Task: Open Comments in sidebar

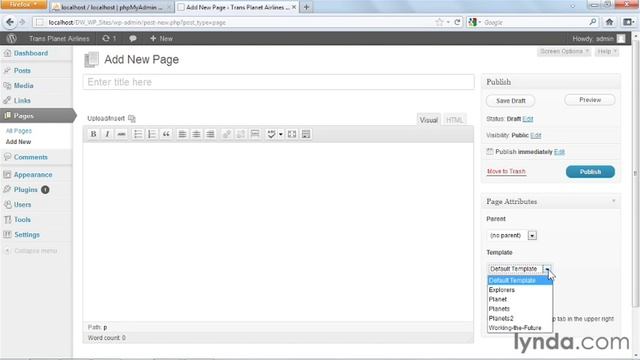Action: [31, 157]
